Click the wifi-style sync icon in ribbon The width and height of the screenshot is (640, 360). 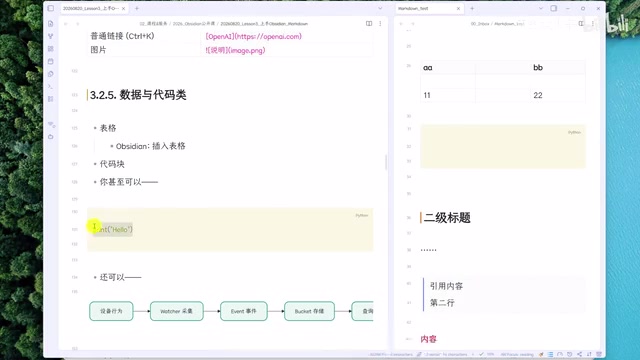click(51, 124)
